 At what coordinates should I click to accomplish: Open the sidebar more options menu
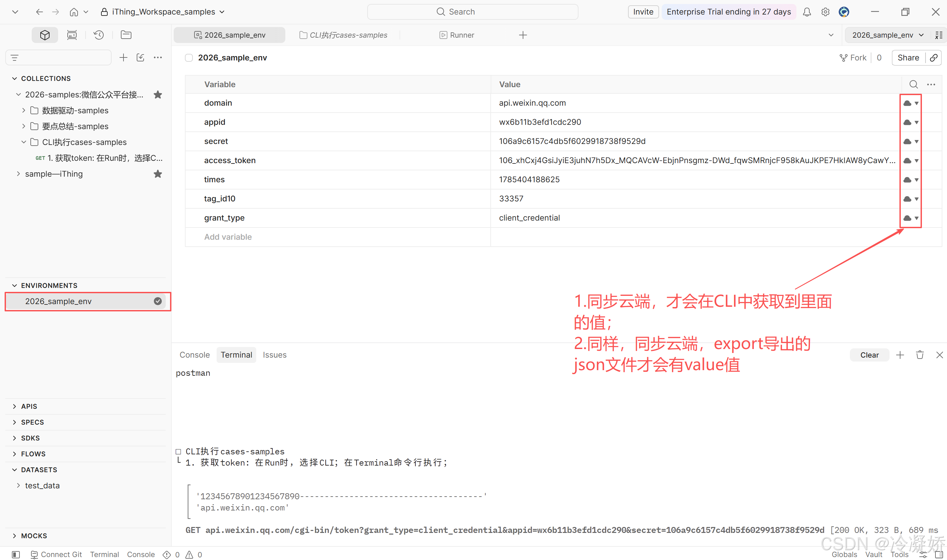click(x=158, y=58)
